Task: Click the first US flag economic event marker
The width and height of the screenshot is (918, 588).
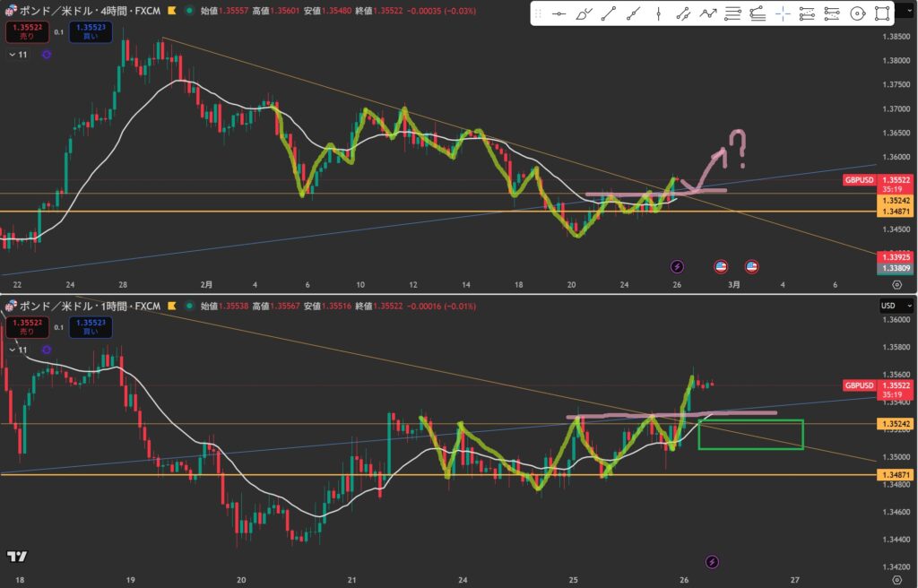Action: tap(721, 266)
